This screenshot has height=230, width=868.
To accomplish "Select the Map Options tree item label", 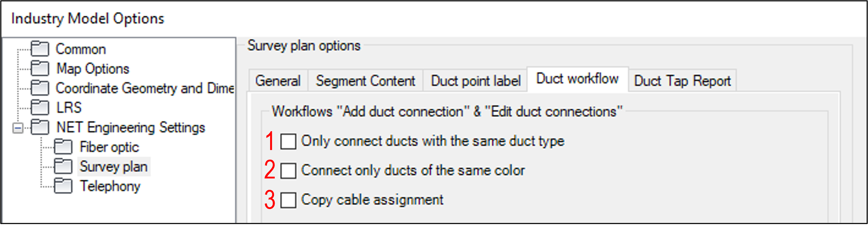I will coord(93,69).
